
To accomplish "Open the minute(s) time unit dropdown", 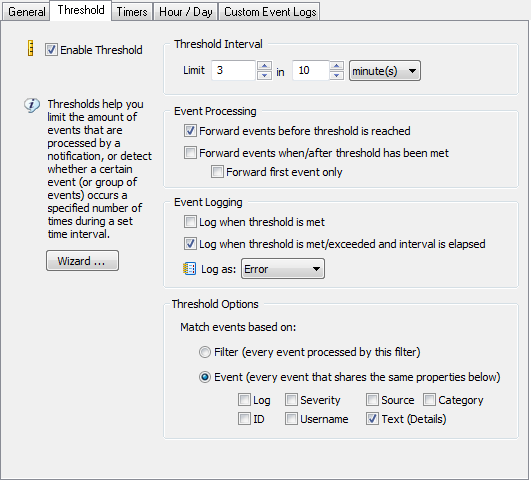I will pyautogui.click(x=385, y=71).
